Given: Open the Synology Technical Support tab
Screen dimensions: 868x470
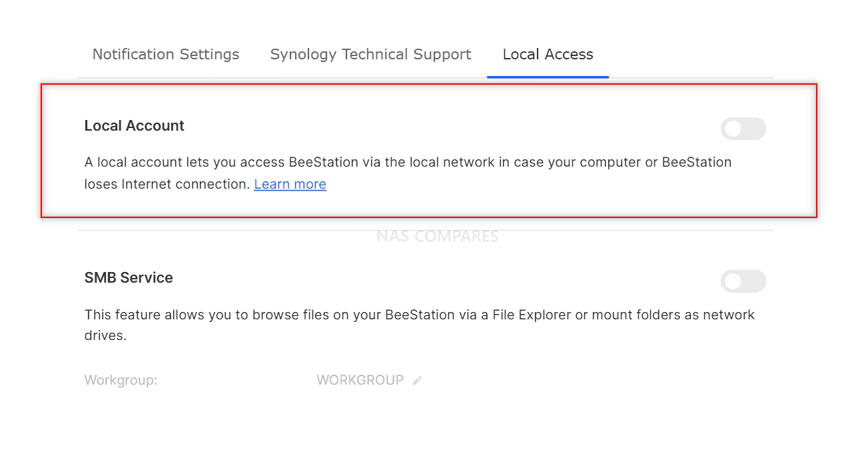Looking at the screenshot, I should (370, 54).
